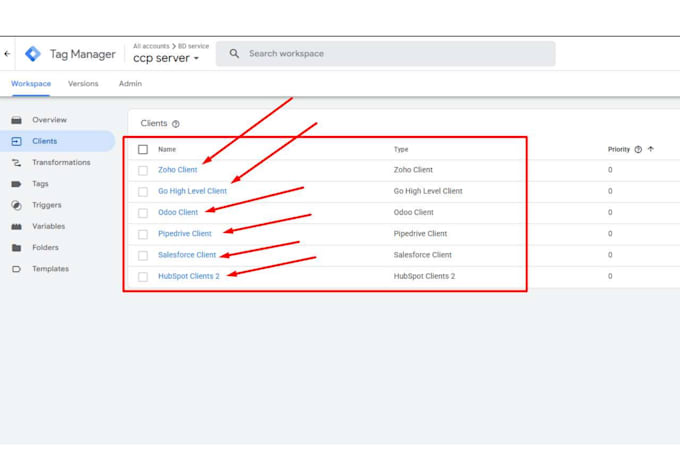Image resolution: width=680 pixels, height=459 pixels.
Task: Click All accounts breadcrumb link
Action: pos(151,46)
